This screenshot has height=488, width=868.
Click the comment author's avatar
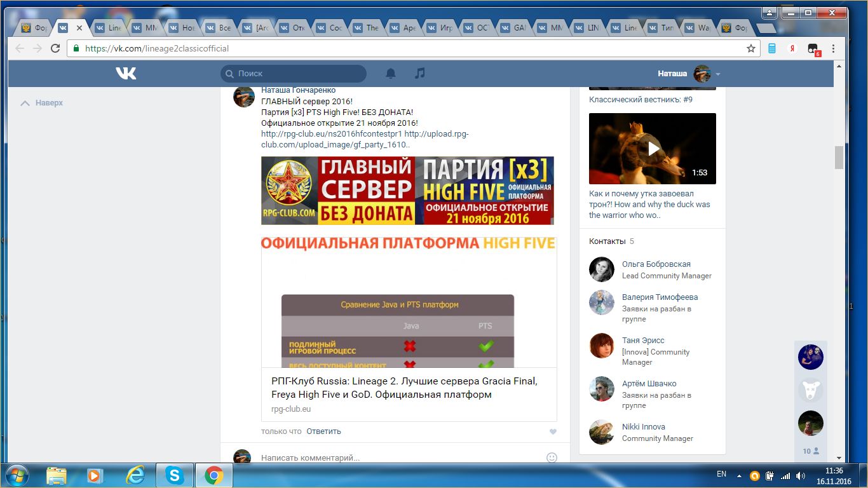[x=244, y=97]
